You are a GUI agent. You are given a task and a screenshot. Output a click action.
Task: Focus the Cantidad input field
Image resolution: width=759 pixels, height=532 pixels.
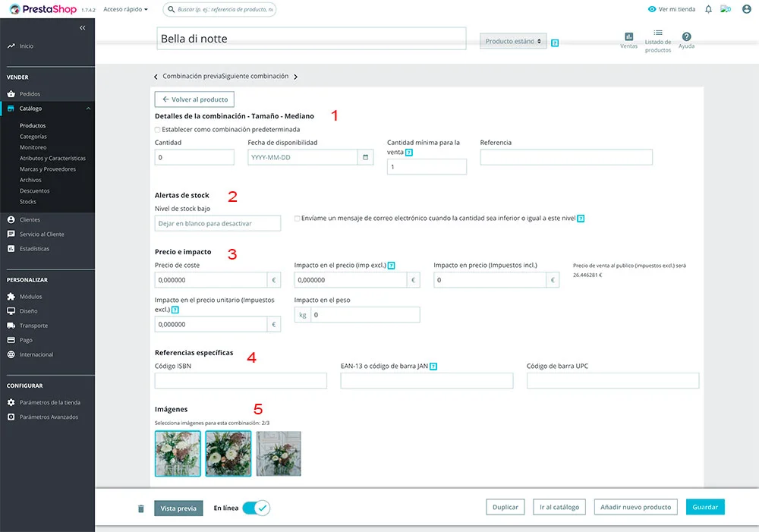click(x=194, y=157)
